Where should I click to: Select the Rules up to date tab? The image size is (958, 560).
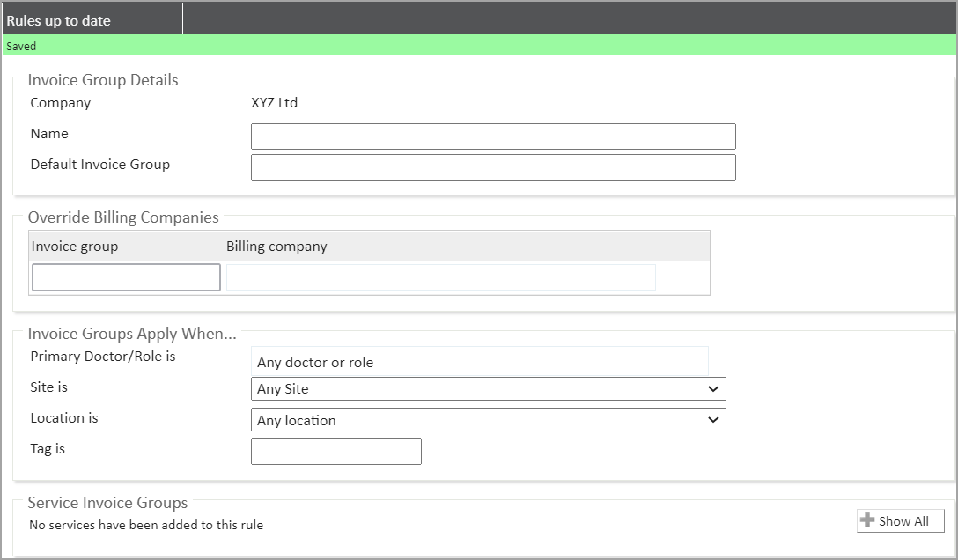point(59,20)
